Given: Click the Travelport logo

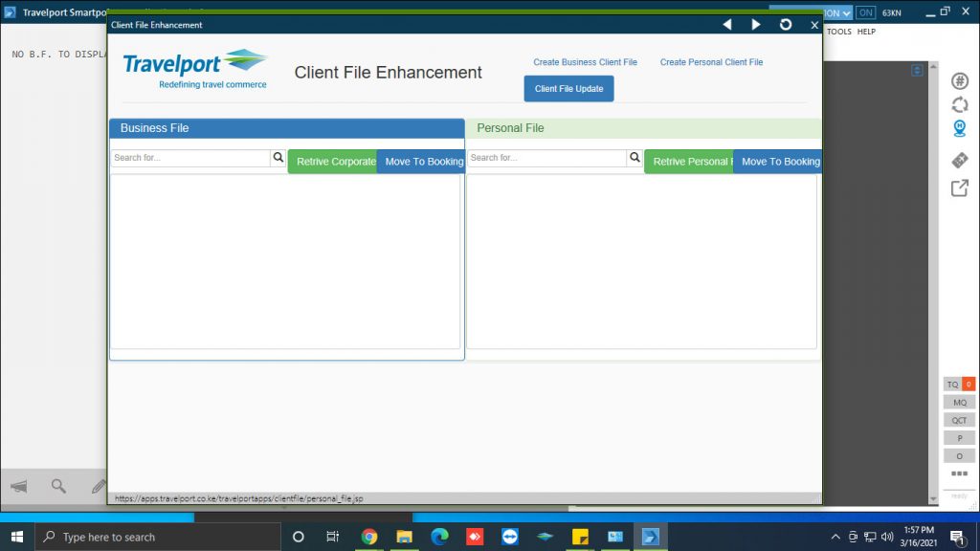Looking at the screenshot, I should tap(195, 69).
